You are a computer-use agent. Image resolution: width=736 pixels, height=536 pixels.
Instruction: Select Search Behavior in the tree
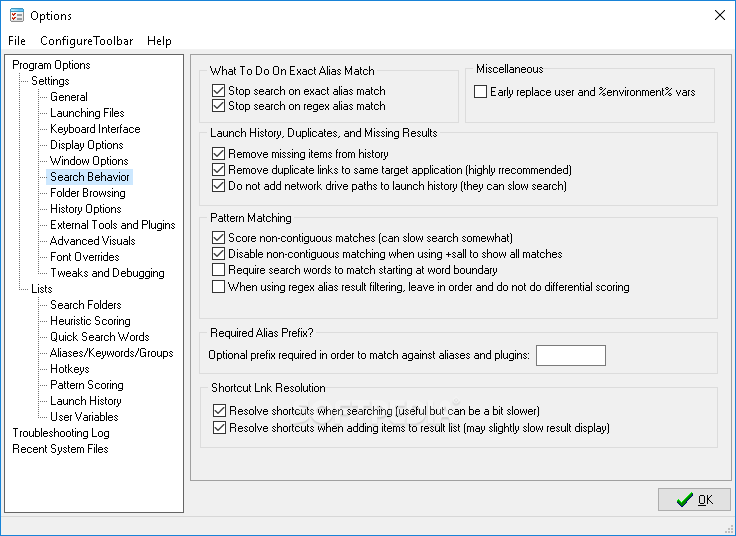click(x=90, y=176)
